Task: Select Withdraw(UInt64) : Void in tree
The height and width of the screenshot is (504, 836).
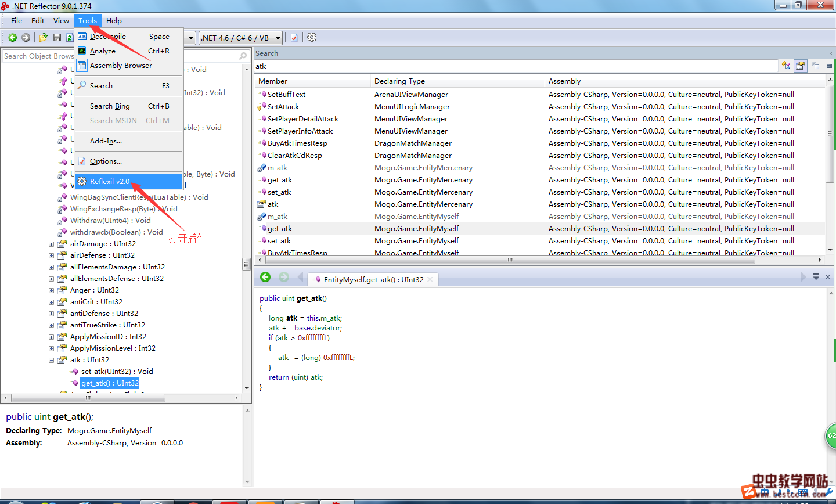Action: click(x=110, y=221)
